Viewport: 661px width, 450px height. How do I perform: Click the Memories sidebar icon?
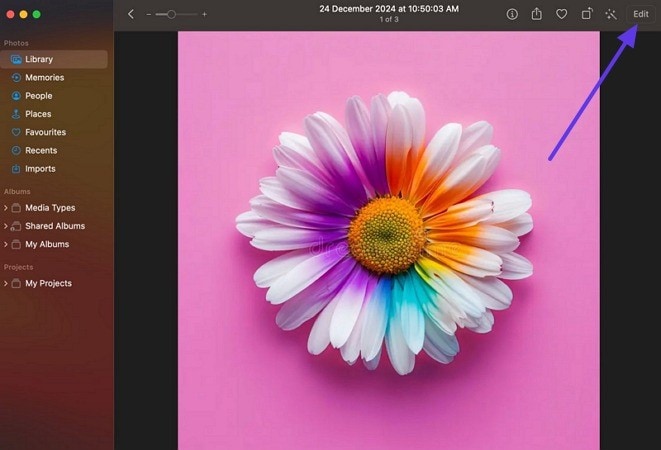point(16,78)
